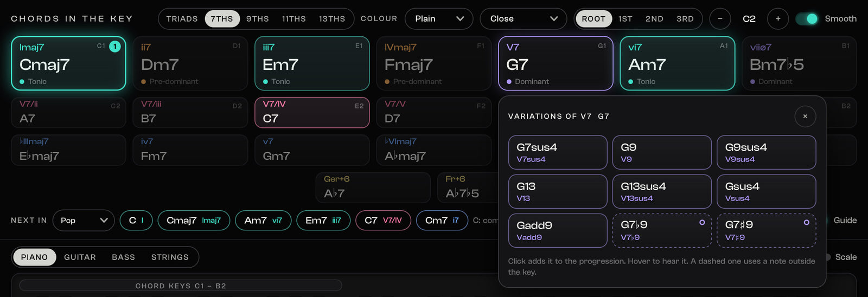
Task: Add the G13 variation
Action: pos(558,191)
